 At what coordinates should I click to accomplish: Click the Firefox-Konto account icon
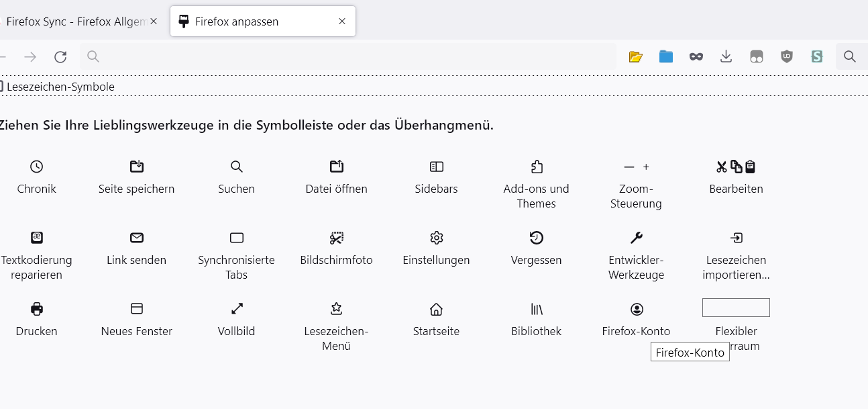point(637,309)
